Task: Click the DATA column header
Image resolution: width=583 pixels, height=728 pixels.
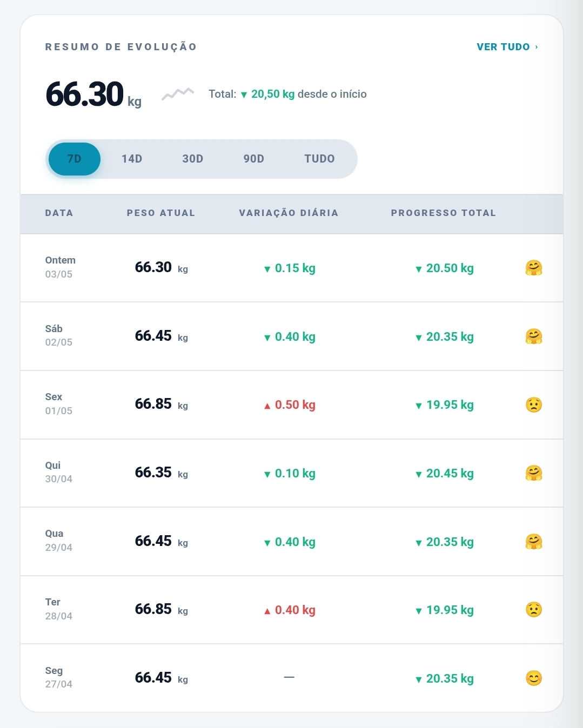Action: coord(59,213)
